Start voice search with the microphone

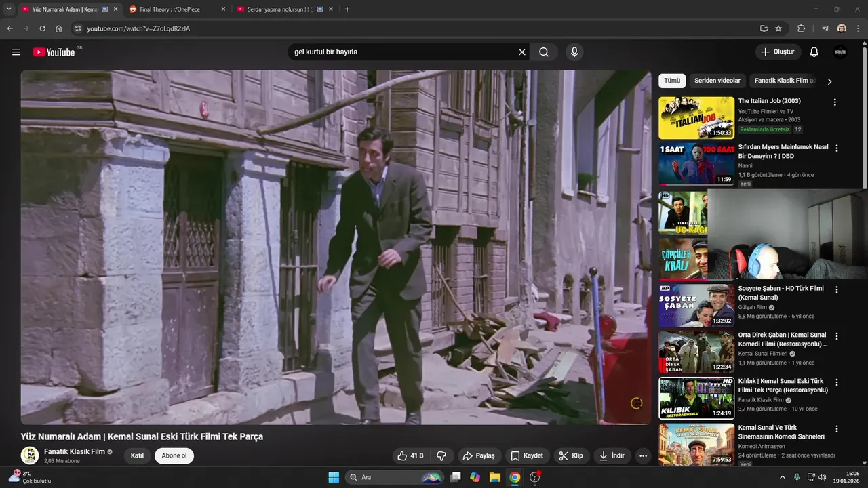(574, 52)
